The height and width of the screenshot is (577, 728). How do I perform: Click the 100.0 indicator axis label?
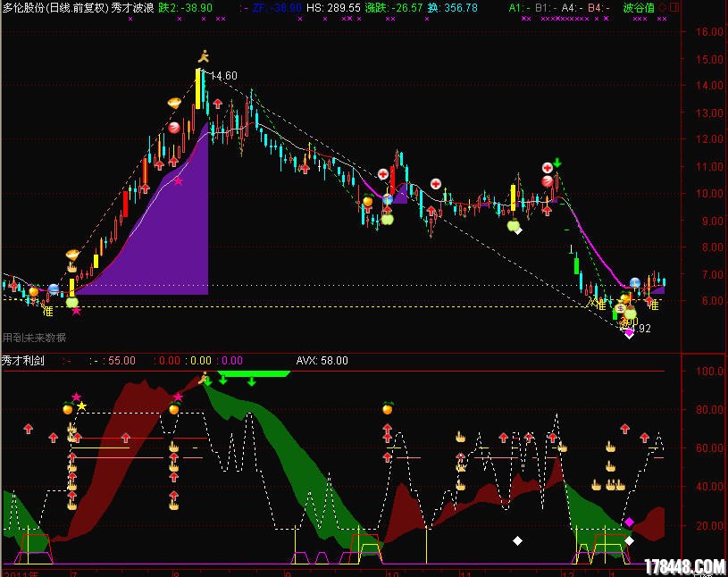710,371
